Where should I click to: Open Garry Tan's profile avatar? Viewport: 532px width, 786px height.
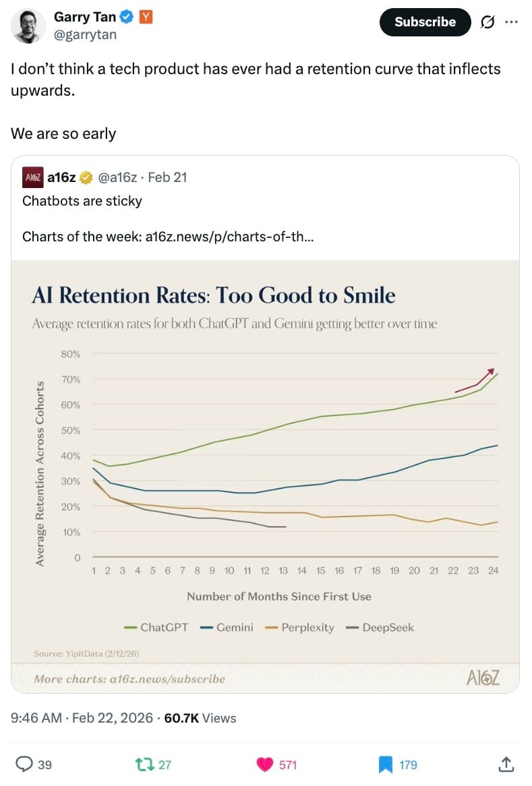[x=28, y=26]
